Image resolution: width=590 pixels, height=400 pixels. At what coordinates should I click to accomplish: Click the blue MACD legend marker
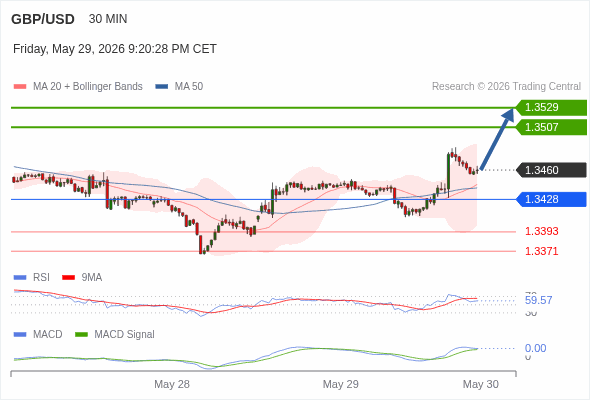click(x=20, y=335)
